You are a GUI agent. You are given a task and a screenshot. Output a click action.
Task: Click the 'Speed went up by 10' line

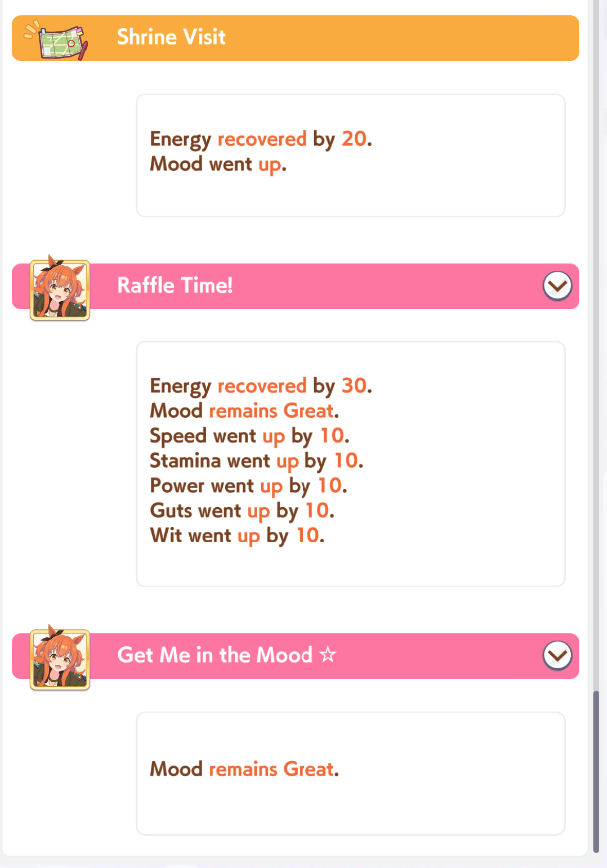[250, 436]
